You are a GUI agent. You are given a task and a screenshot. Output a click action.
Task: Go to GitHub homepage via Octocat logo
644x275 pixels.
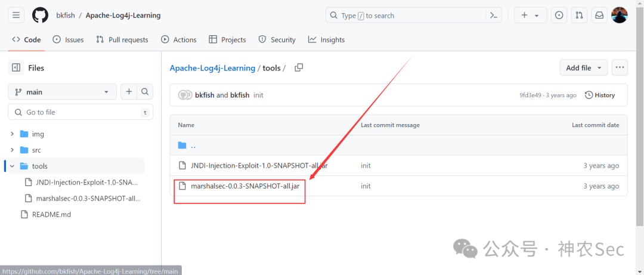tap(40, 15)
